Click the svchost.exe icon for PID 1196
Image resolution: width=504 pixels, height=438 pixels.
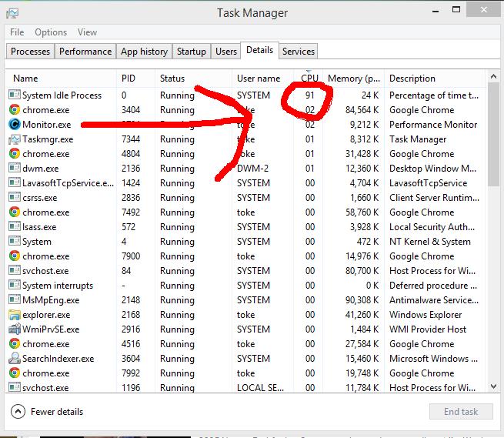pyautogui.click(x=15, y=387)
